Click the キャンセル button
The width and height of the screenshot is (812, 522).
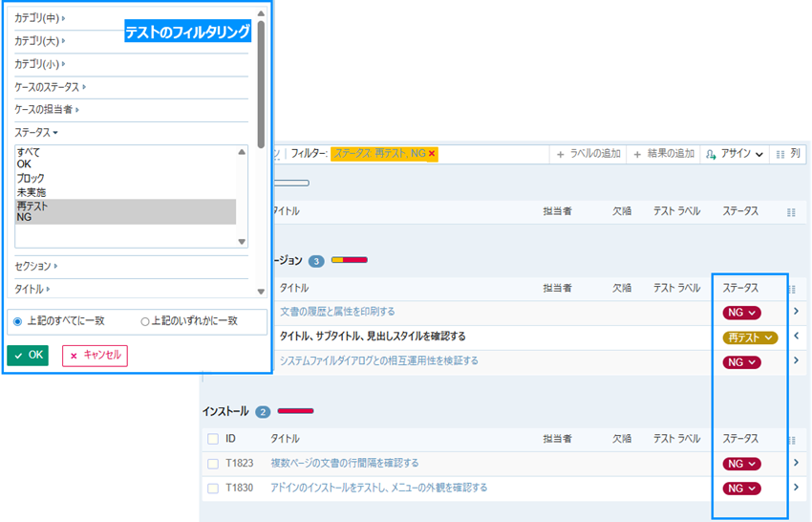coord(95,355)
